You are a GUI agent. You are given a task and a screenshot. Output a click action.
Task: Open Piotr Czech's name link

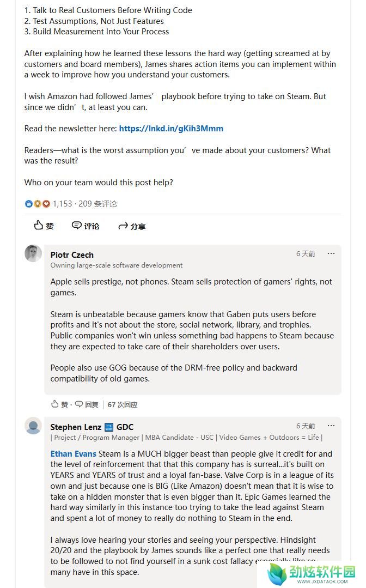tap(72, 255)
